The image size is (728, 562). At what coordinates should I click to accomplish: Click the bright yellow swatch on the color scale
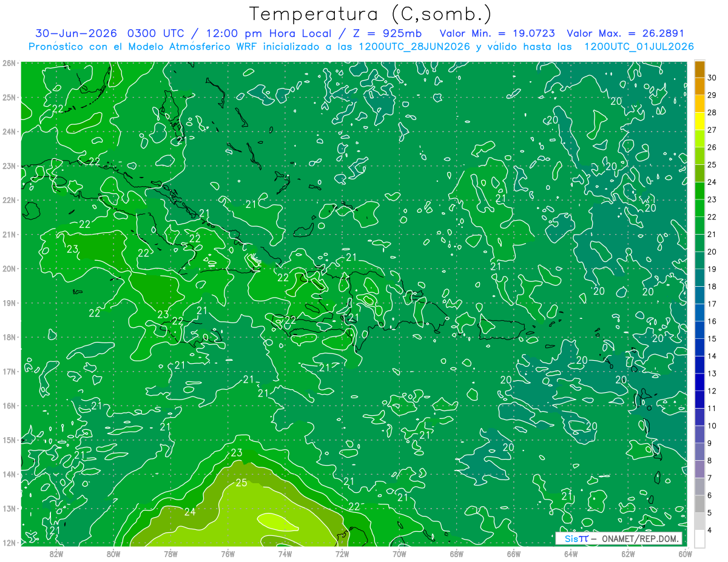[699, 122]
